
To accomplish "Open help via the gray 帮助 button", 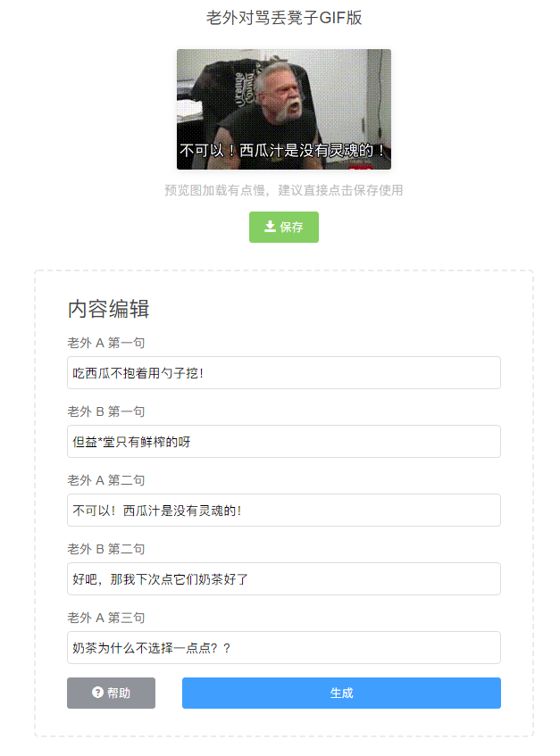I will (111, 693).
